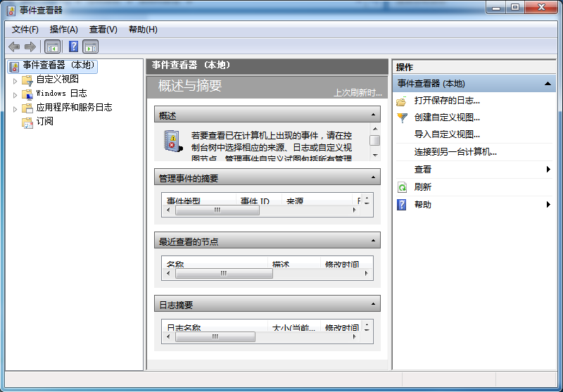Click scroll-up arrow of 概述 text box

(x=375, y=129)
